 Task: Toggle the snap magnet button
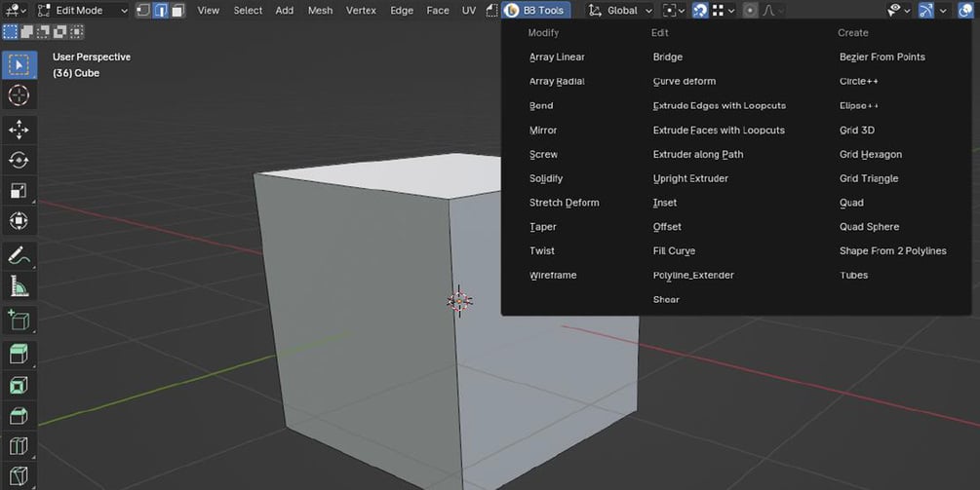pyautogui.click(x=700, y=10)
